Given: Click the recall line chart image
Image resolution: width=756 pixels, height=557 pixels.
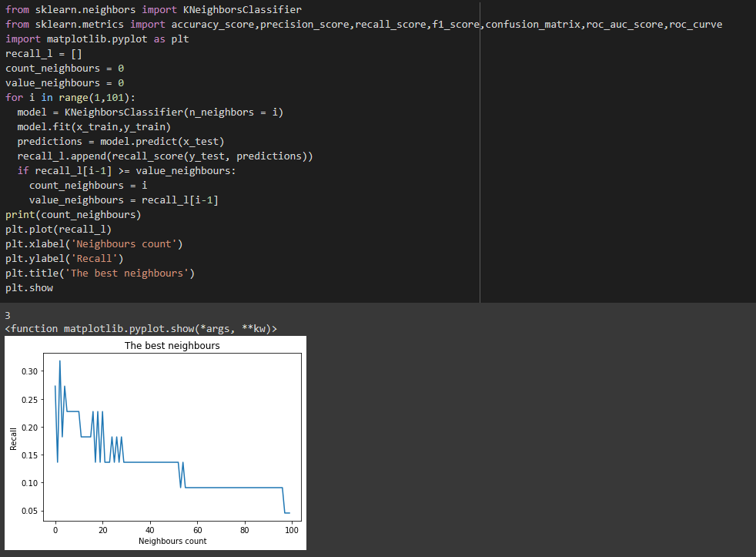Looking at the screenshot, I should pos(156,443).
